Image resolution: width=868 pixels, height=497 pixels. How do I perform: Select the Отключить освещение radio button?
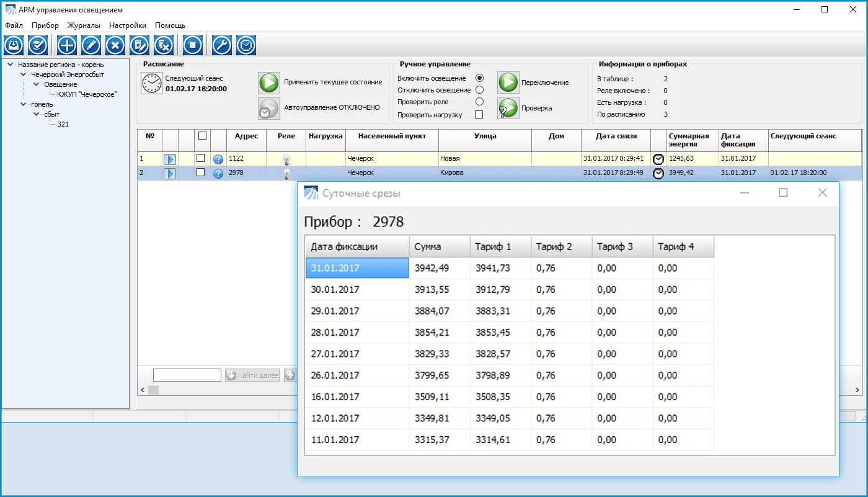point(479,90)
